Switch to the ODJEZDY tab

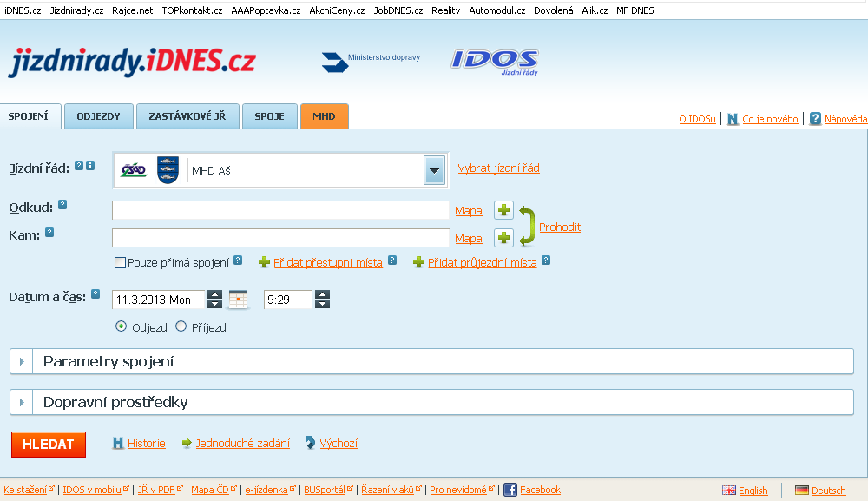[x=99, y=116]
